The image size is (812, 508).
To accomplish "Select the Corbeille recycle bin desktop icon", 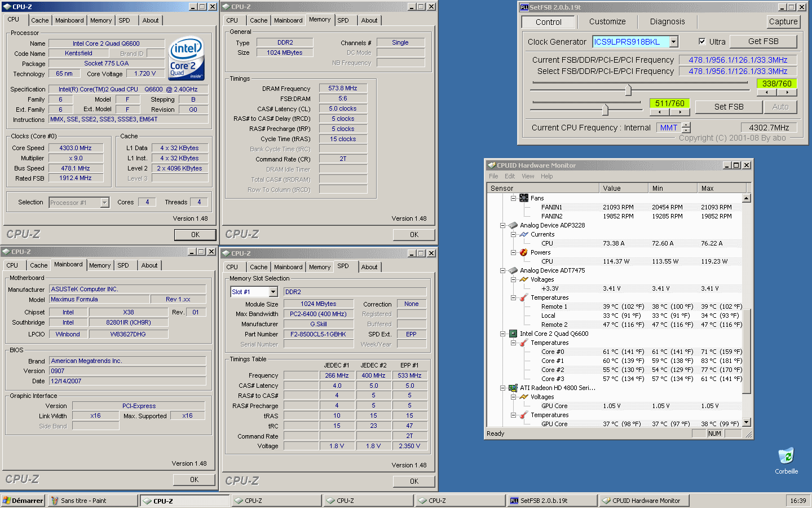I will (786, 461).
